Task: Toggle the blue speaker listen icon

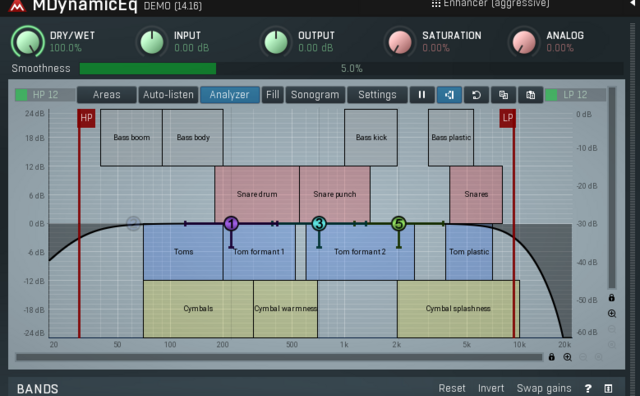Action: (x=449, y=95)
